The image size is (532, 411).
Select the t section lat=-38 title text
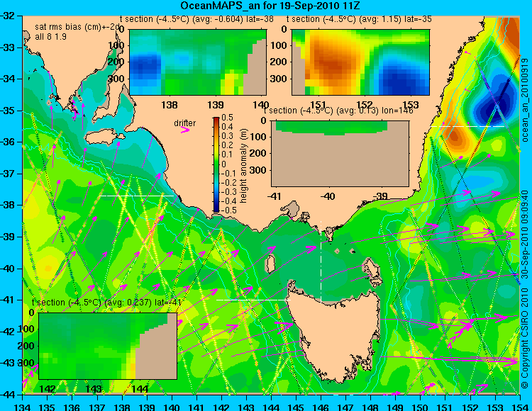[x=196, y=19]
